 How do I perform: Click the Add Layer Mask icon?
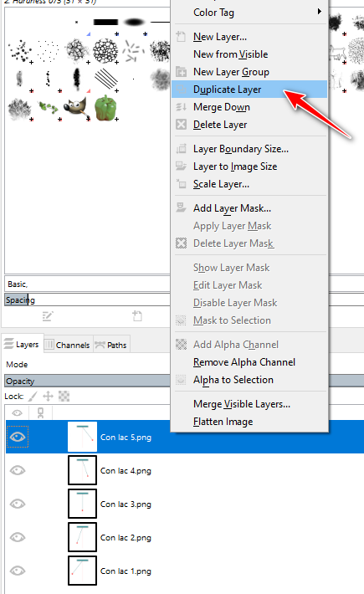pos(181,207)
